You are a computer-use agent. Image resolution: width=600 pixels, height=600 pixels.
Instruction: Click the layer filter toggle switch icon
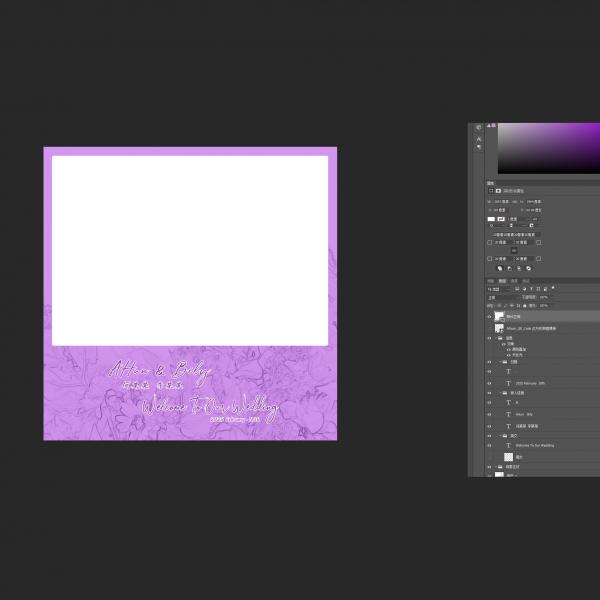(553, 289)
